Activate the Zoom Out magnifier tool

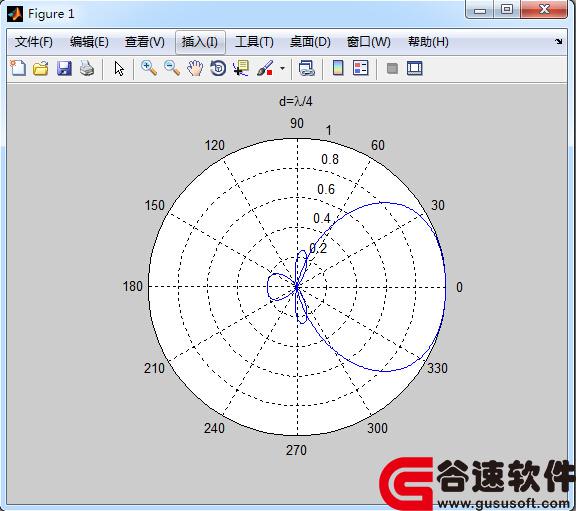[172, 68]
